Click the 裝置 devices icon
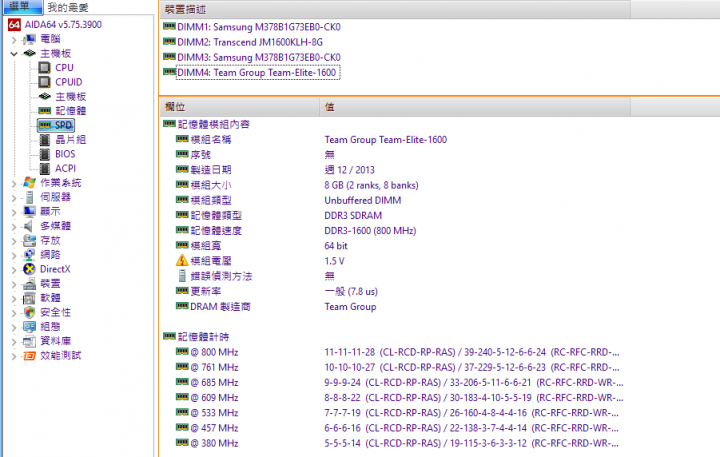 (29, 283)
